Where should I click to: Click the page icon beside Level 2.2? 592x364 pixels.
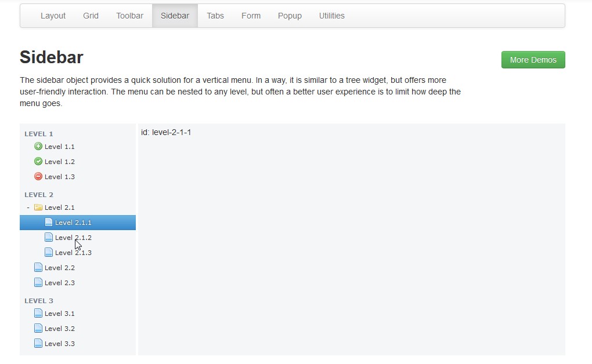38,268
